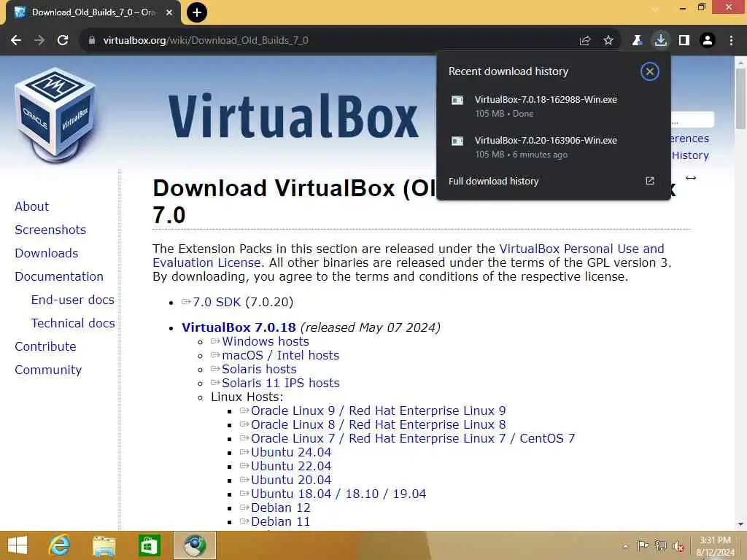Bookmark this page with the star

(608, 41)
